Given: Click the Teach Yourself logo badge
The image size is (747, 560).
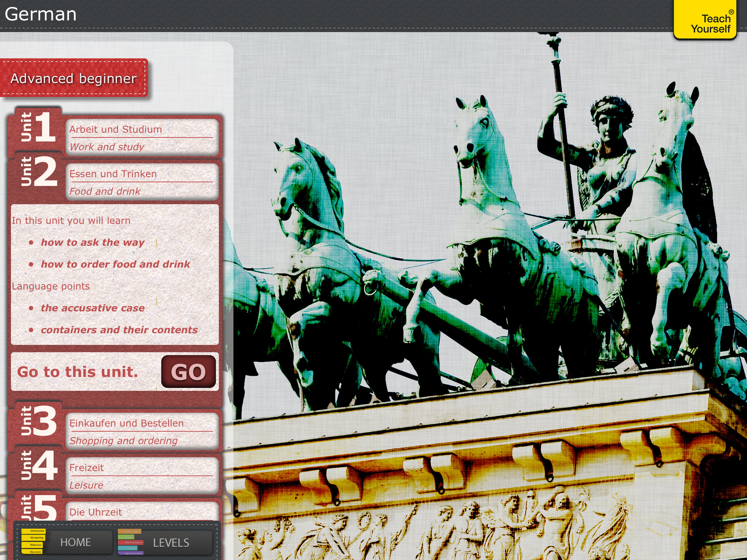Looking at the screenshot, I should click(x=705, y=20).
